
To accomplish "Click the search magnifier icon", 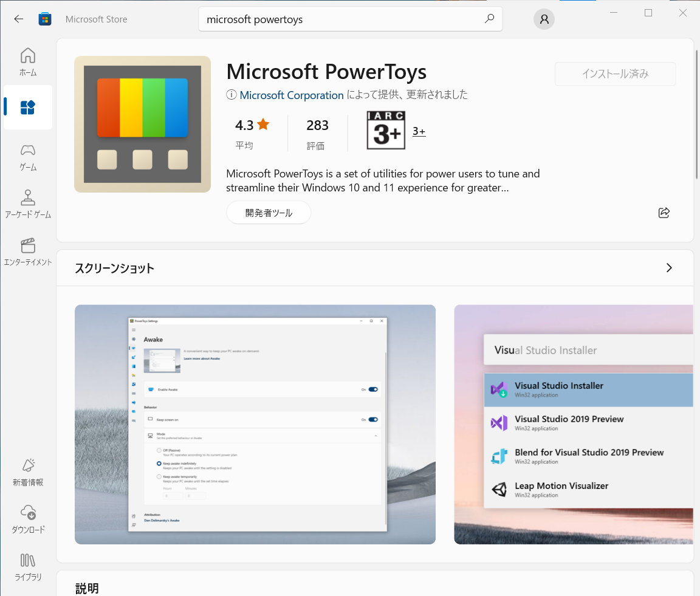I will coord(490,19).
